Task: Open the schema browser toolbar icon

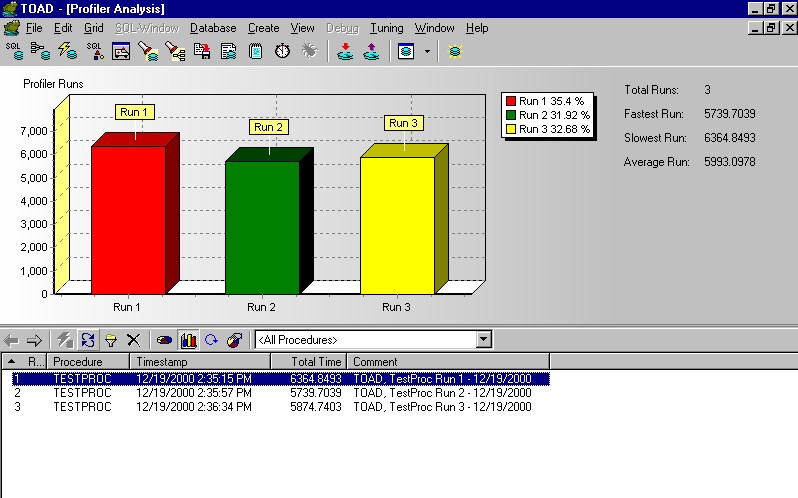Action: [40, 51]
